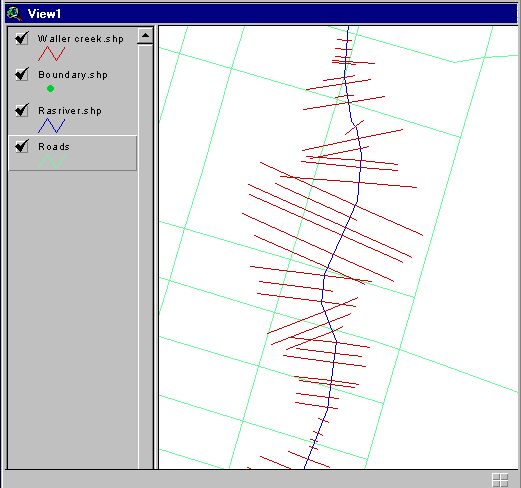Uncheck the Waller creek.shp theme checkbox
Screen dimensions: 521x488
[x=22, y=38]
